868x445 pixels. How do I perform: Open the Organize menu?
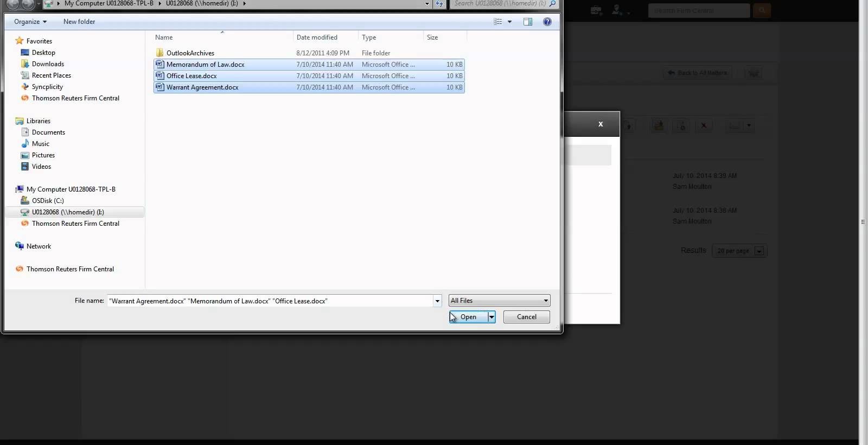[x=30, y=22]
